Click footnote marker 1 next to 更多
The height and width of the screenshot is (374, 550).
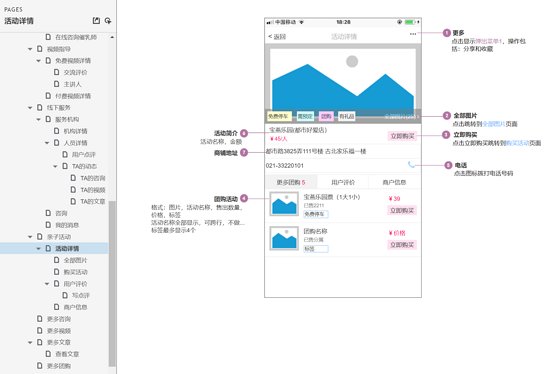447,33
